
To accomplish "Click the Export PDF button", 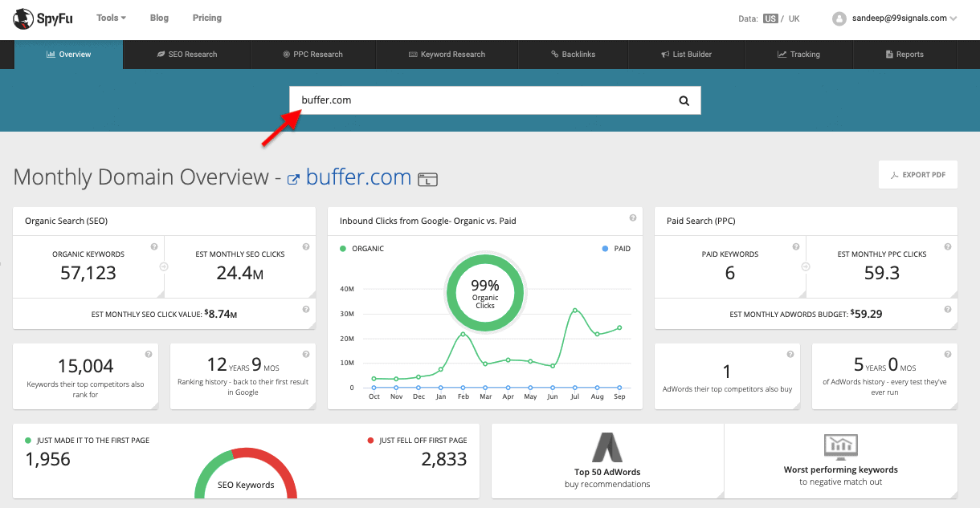I will [x=917, y=175].
